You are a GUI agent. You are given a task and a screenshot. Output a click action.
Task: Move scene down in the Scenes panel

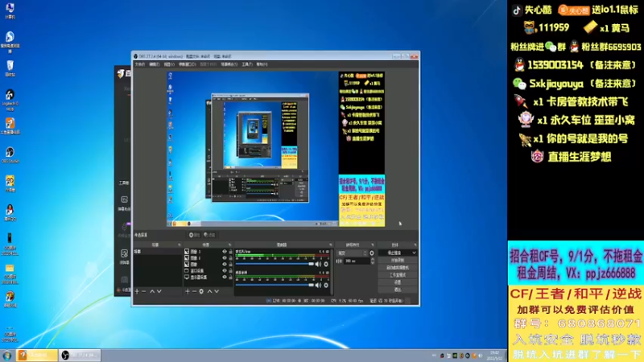click(159, 291)
